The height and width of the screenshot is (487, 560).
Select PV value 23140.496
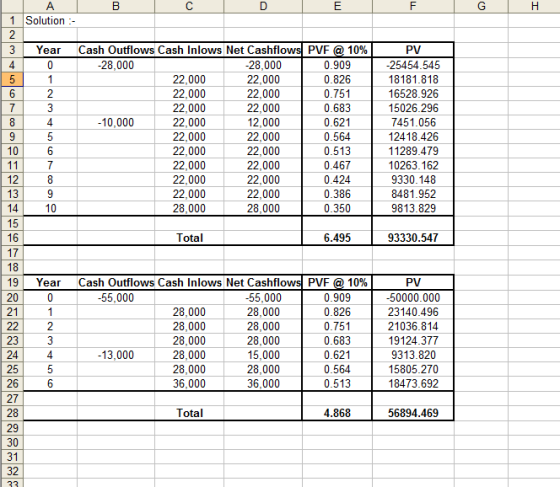413,312
